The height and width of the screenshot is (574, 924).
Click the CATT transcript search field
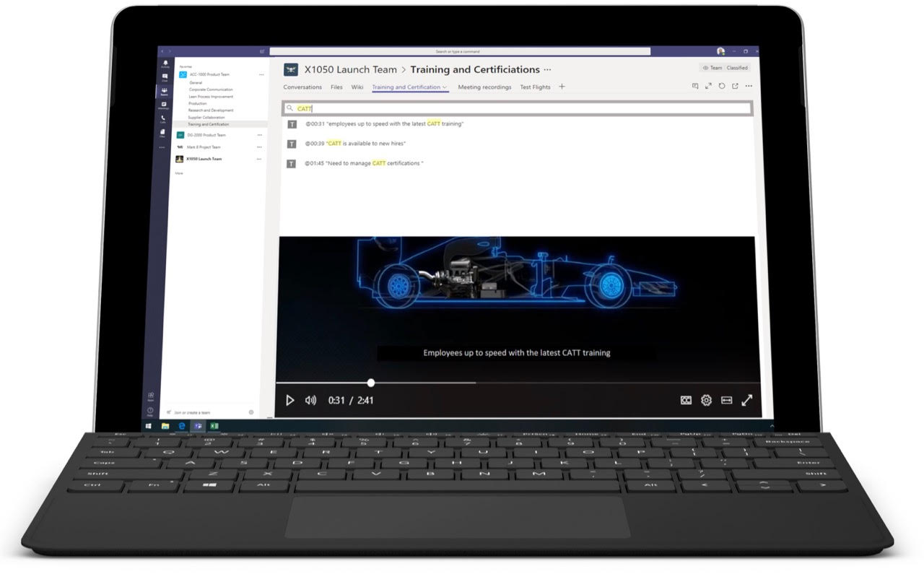click(520, 108)
